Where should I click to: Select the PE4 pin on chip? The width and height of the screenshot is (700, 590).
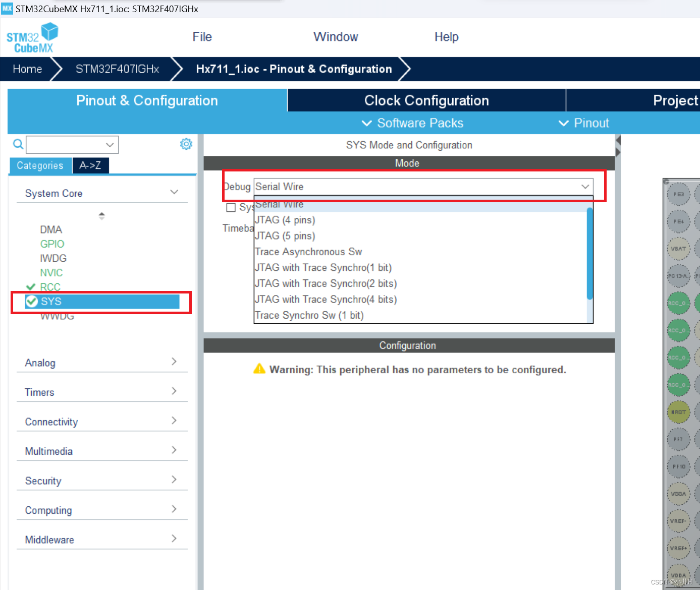click(x=678, y=221)
